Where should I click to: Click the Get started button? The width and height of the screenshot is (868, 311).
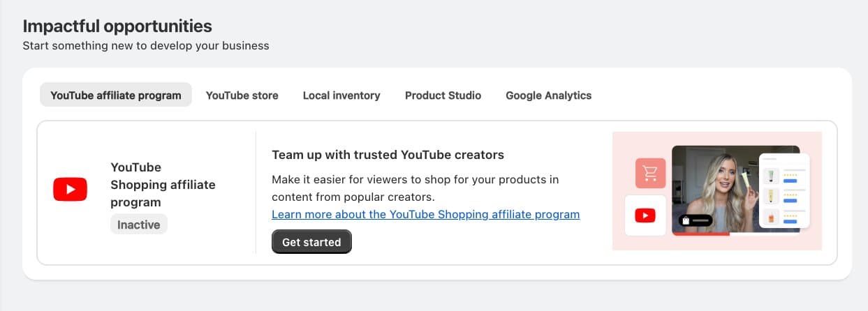(311, 242)
